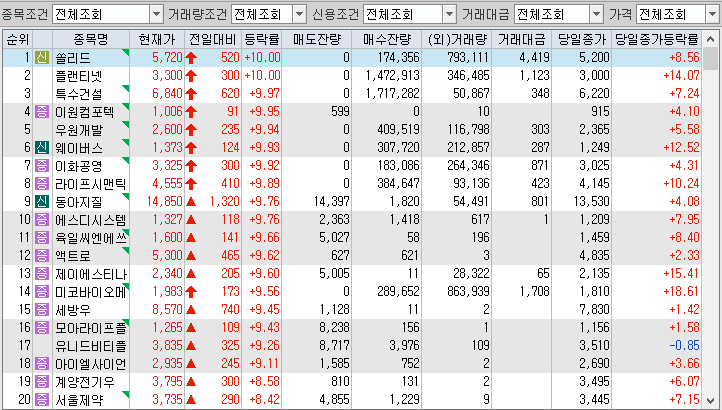Image resolution: width=722 pixels, height=410 pixels.
Task: Click the 증 badge on 액트로 row
Action: pyautogui.click(x=42, y=255)
